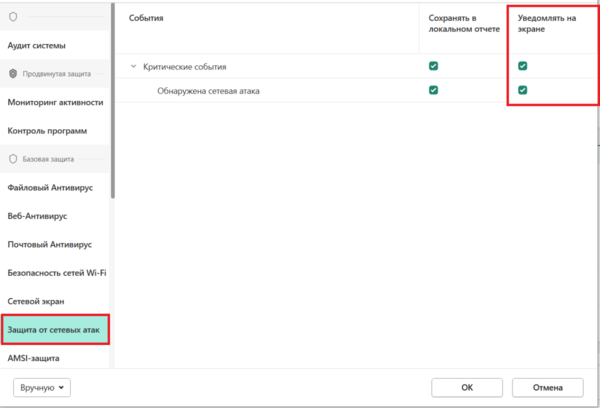
Task: Click Сохранять в локальном отчете header
Action: [x=464, y=23]
